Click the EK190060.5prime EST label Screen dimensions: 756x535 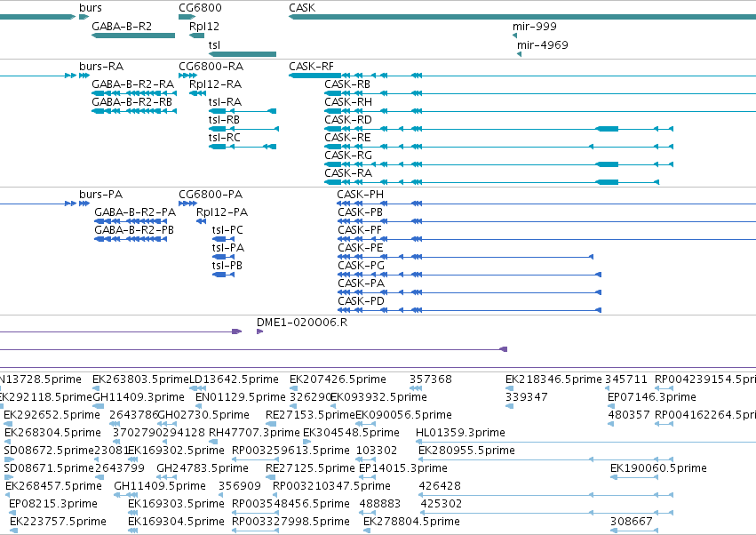click(658, 468)
